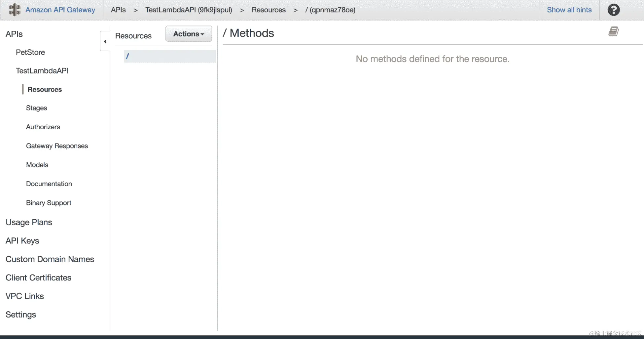Navigate to API Keys

[x=22, y=241]
